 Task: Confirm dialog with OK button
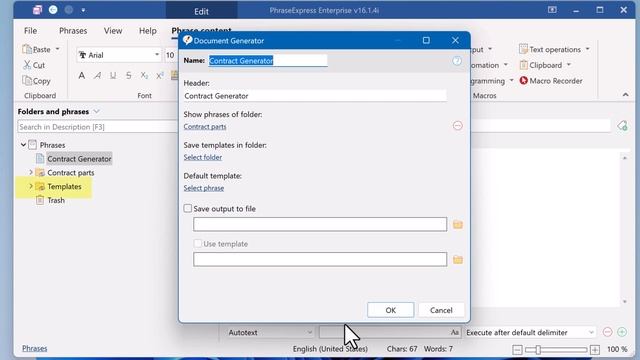point(391,310)
